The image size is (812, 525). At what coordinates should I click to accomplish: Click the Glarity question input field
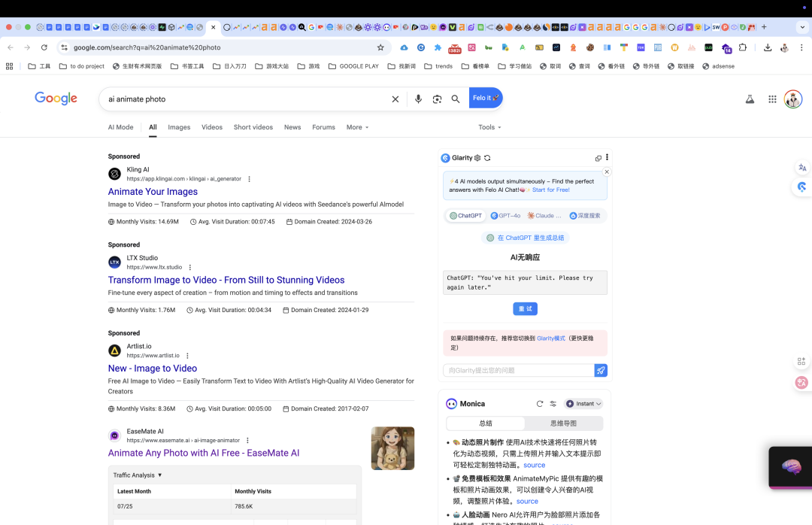518,370
